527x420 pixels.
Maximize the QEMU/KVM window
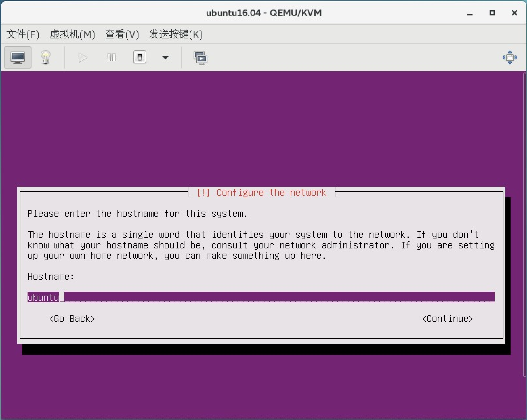492,13
